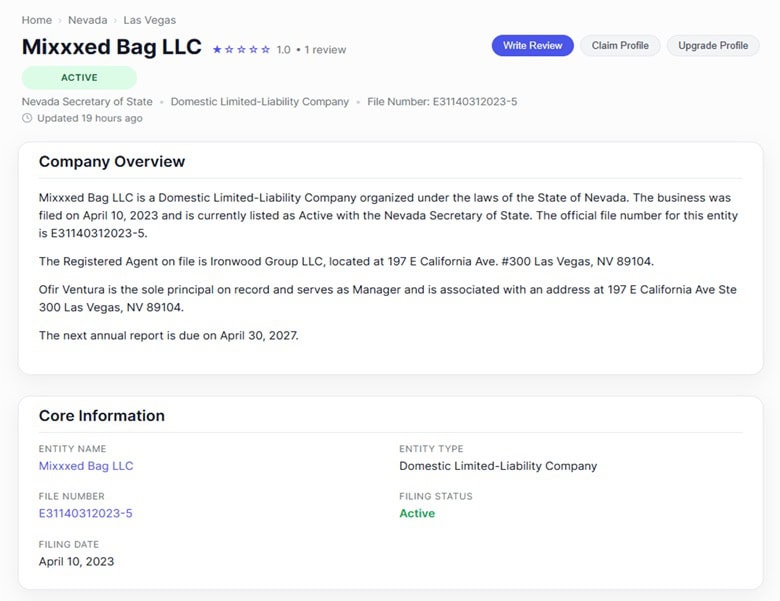This screenshot has width=780, height=601.
Task: Click the second star rating icon
Action: point(229,49)
